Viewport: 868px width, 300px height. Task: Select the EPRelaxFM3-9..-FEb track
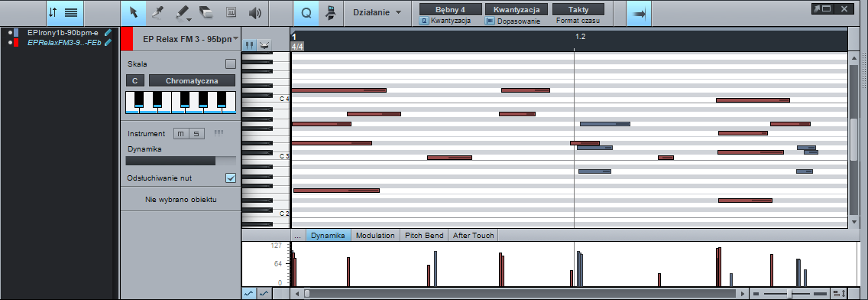pos(64,42)
